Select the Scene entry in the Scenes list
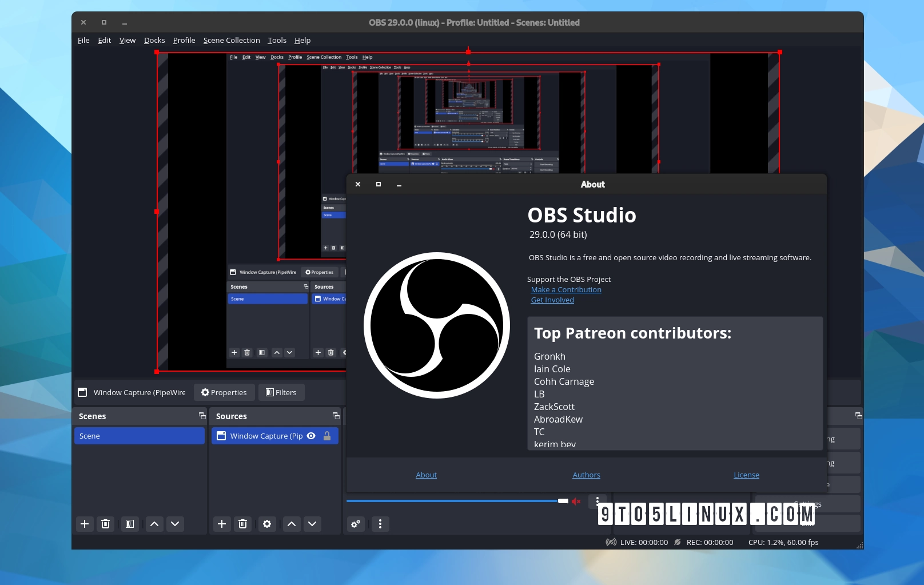 tap(139, 435)
